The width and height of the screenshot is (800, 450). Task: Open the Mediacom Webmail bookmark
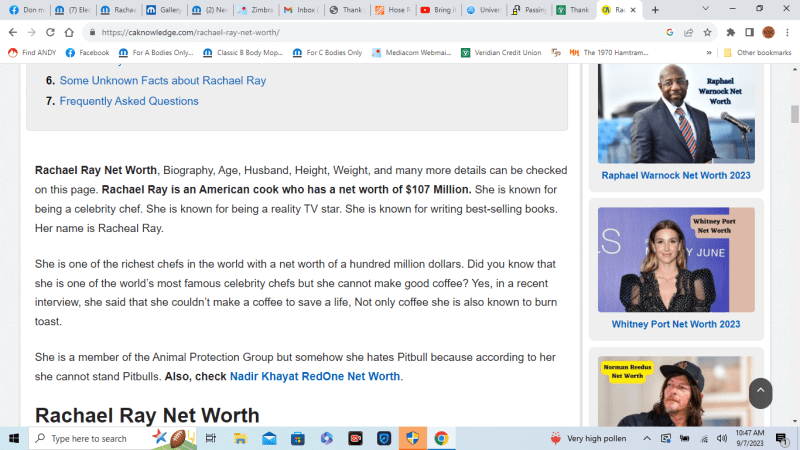click(412, 53)
